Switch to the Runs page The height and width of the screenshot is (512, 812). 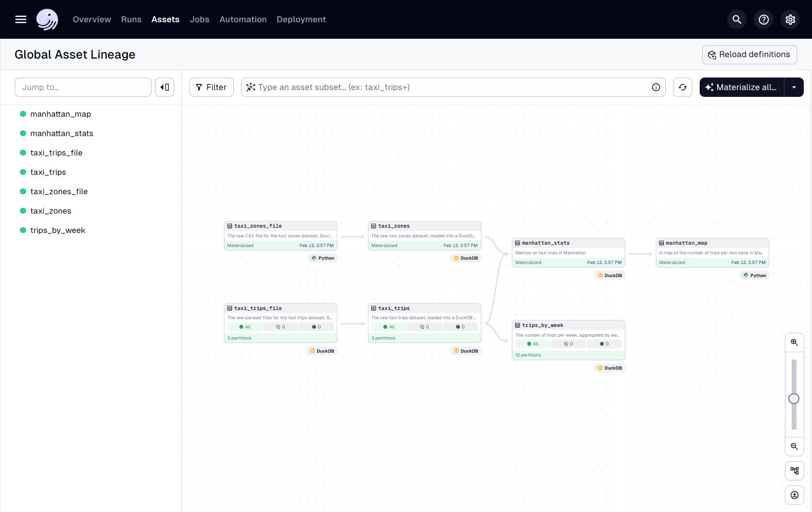[x=131, y=19]
